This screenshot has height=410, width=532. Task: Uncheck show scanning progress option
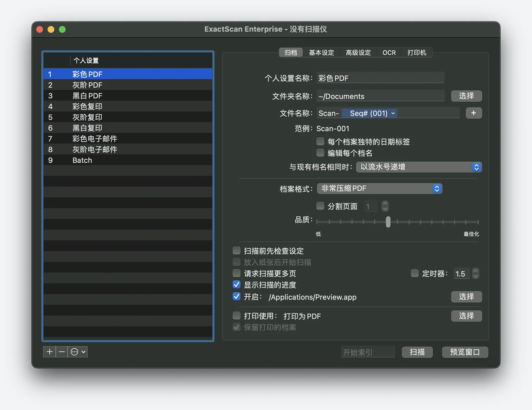click(237, 285)
